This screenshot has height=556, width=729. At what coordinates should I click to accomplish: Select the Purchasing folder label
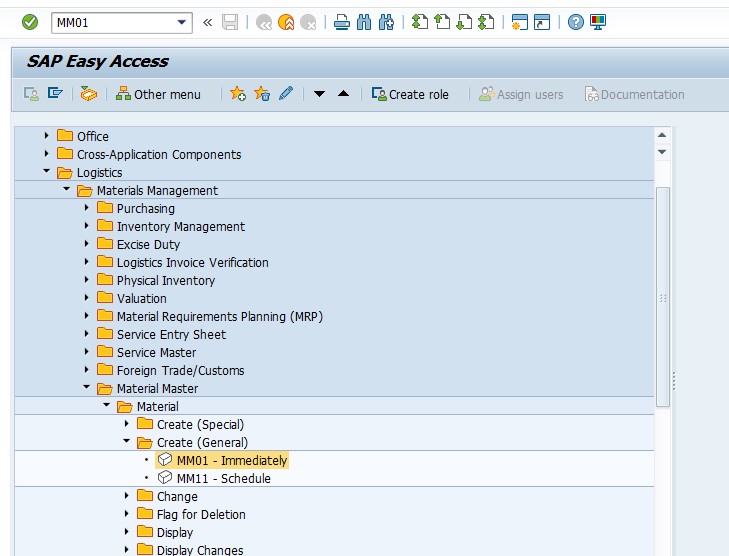click(x=146, y=208)
